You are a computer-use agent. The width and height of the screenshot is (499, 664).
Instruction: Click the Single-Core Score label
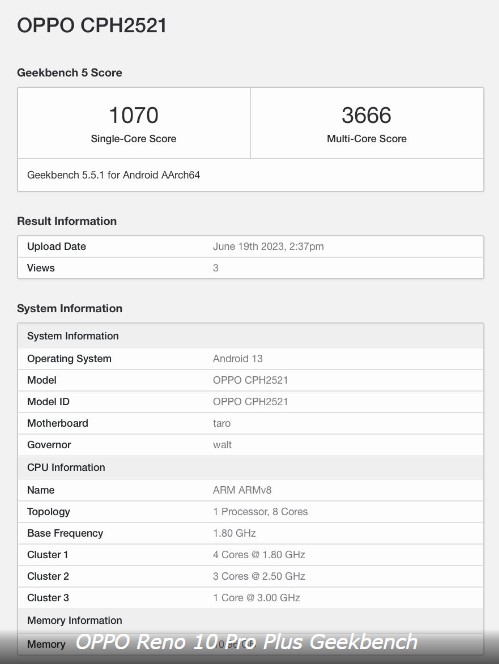133,138
